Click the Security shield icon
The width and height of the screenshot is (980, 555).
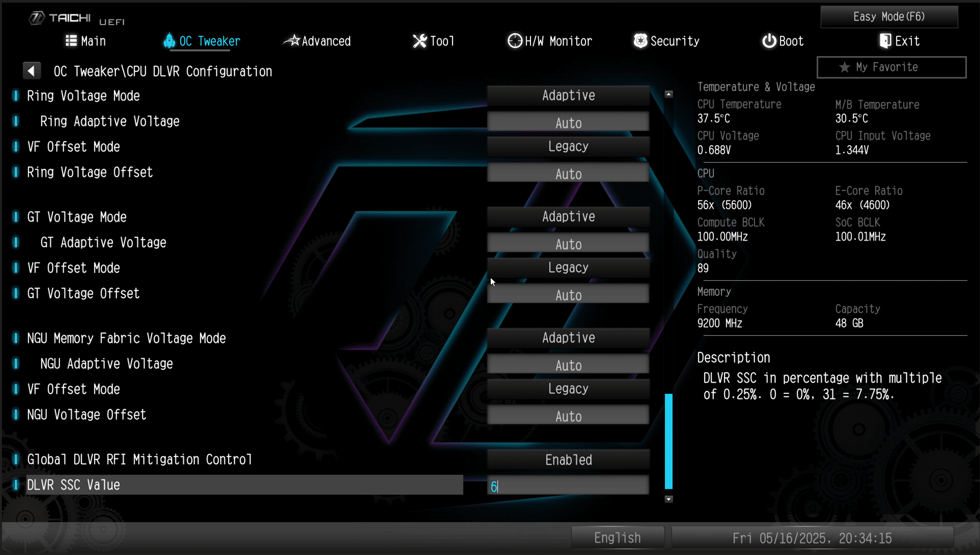[640, 41]
